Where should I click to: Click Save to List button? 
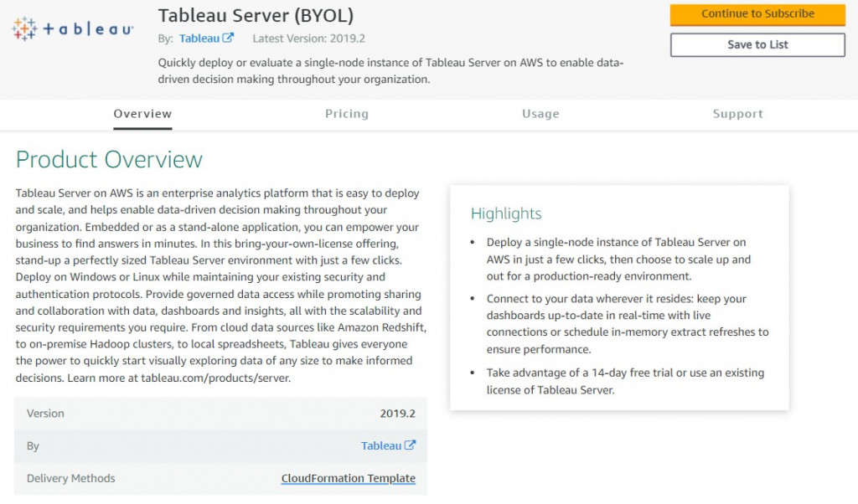tap(757, 45)
